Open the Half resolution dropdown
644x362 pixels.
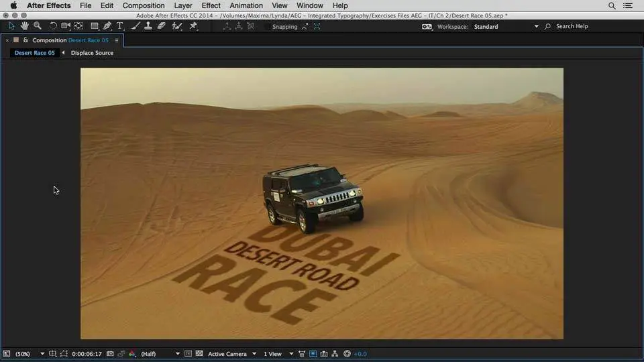[160, 354]
